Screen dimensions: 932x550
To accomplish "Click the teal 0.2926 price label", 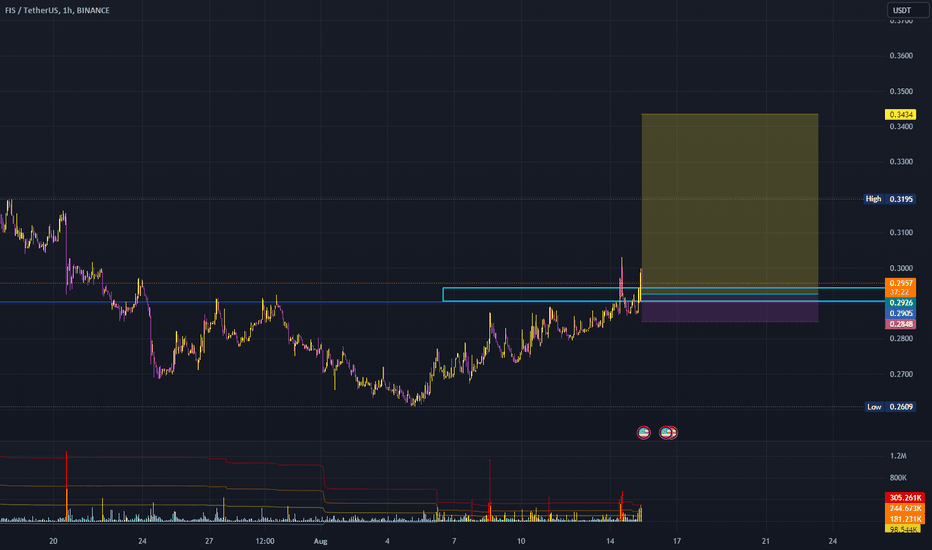I will pyautogui.click(x=900, y=303).
